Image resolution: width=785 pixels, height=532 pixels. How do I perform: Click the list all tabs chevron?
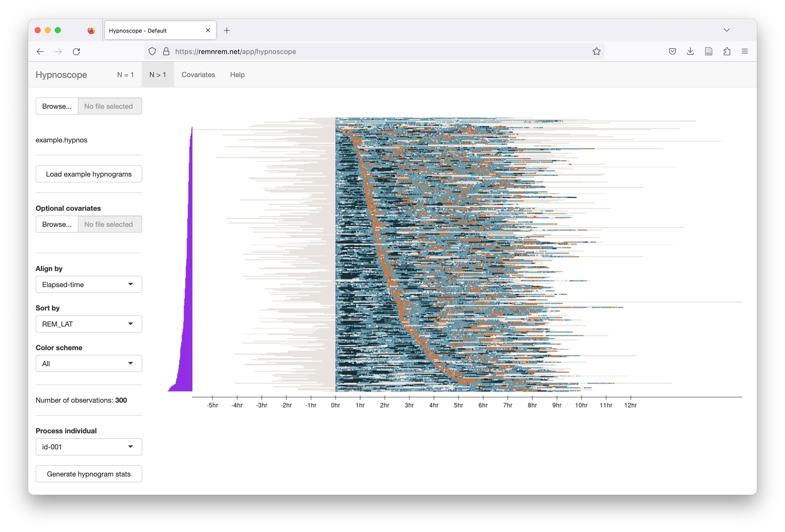click(727, 30)
